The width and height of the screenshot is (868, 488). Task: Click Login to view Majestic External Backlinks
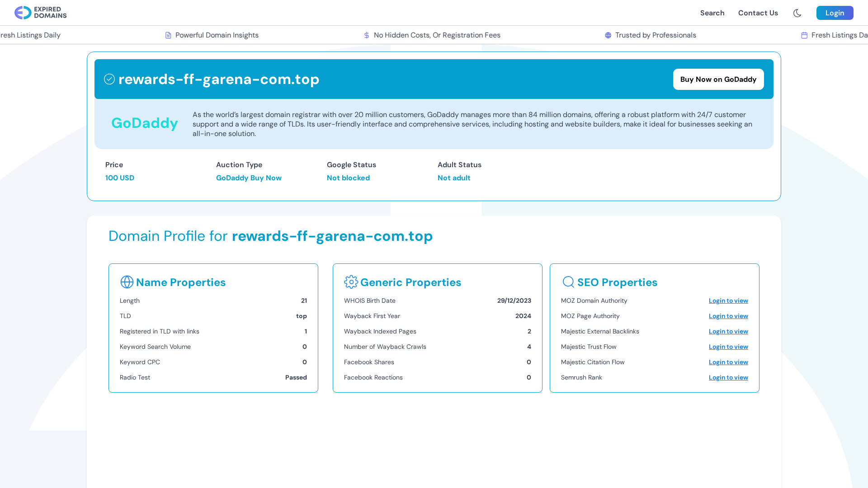tap(728, 332)
